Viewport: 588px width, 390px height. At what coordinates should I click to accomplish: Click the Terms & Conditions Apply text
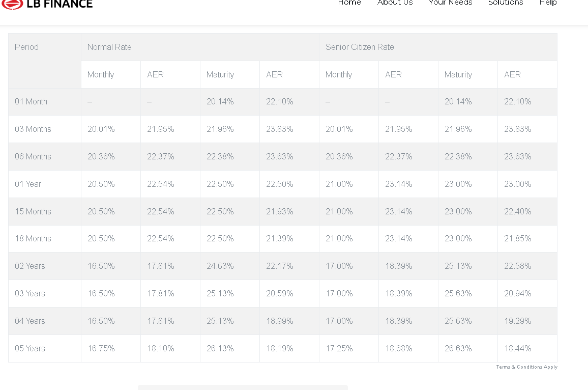point(526,367)
